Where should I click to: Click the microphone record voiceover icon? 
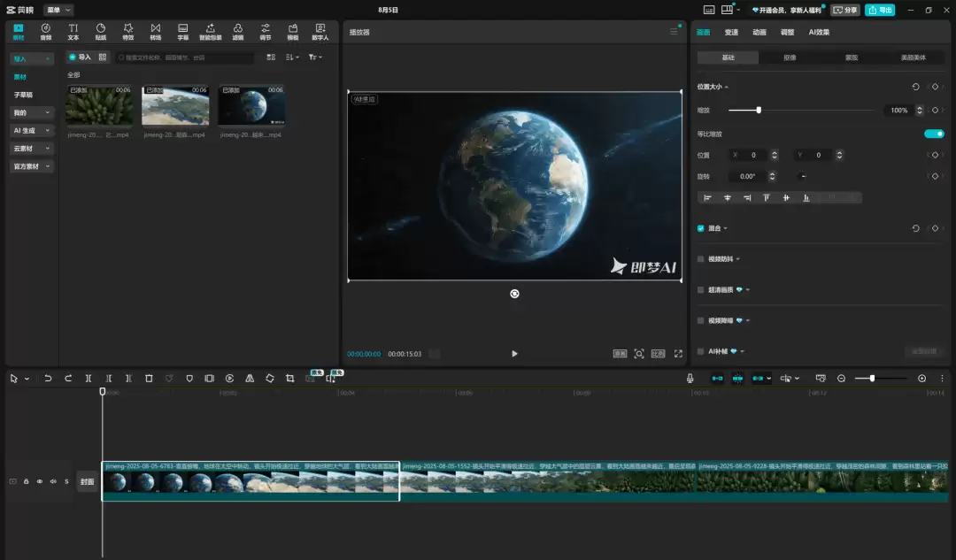coord(690,379)
